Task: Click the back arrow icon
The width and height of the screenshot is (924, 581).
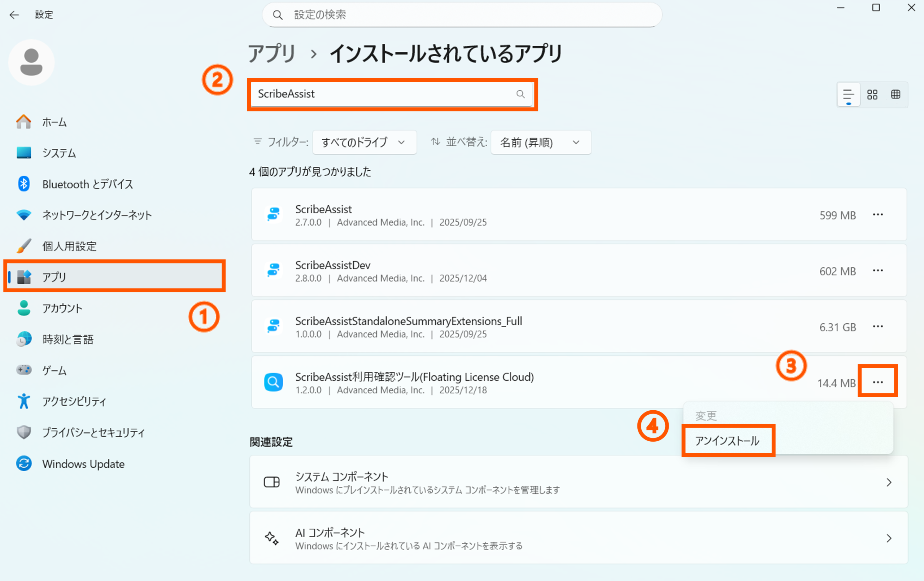Action: pyautogui.click(x=14, y=15)
